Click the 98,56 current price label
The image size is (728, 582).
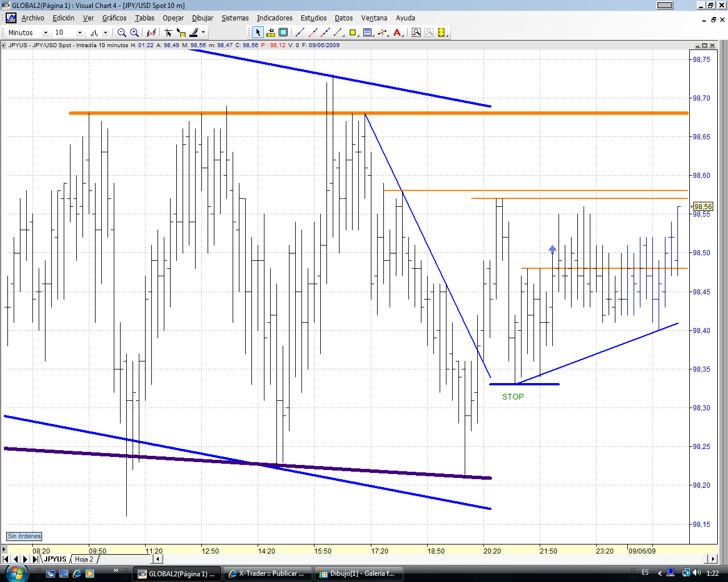coord(703,207)
